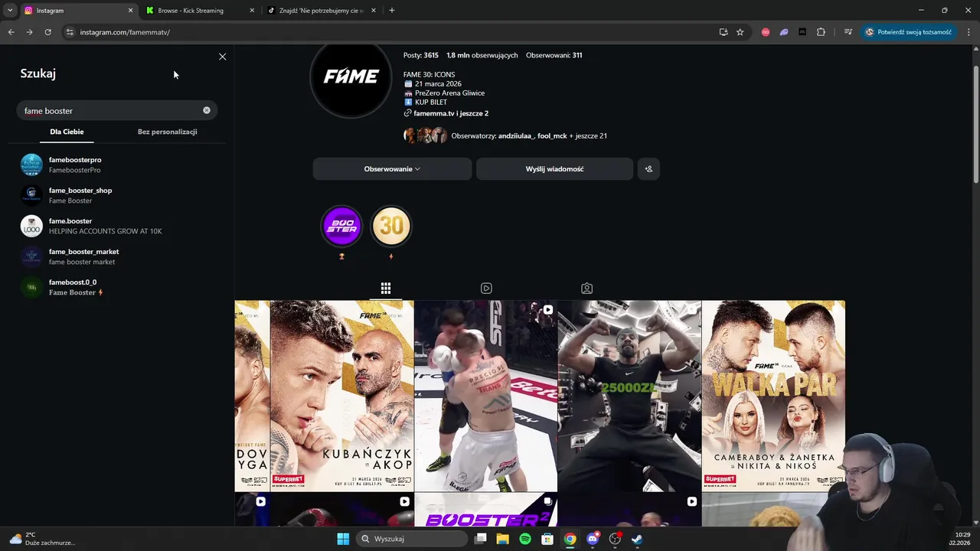Open Discord from taskbar

coord(592,539)
